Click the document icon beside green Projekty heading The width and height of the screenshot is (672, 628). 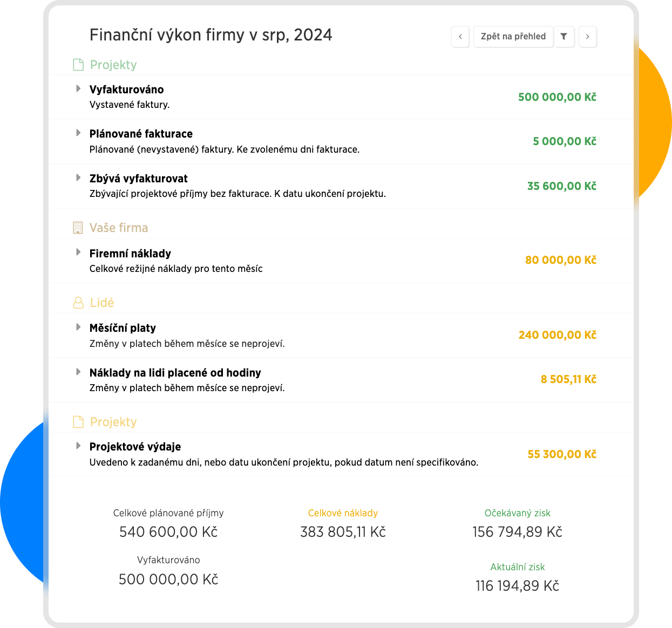tap(78, 65)
